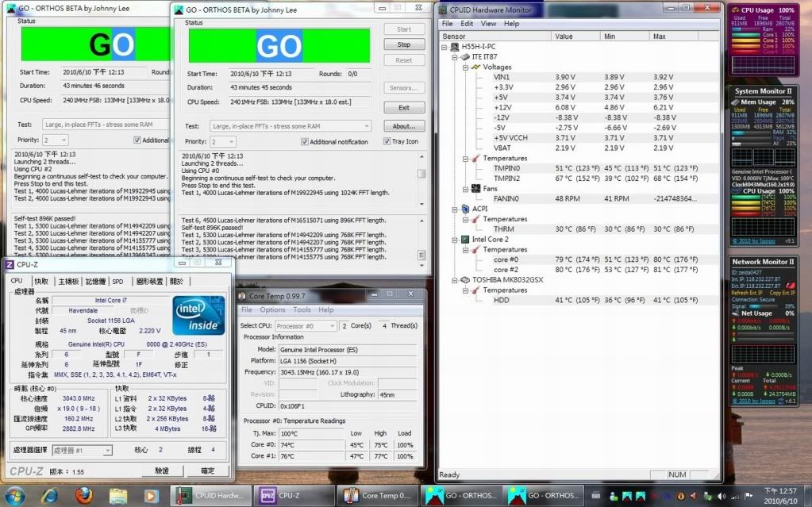Launch Firefox from the taskbar

[84, 495]
